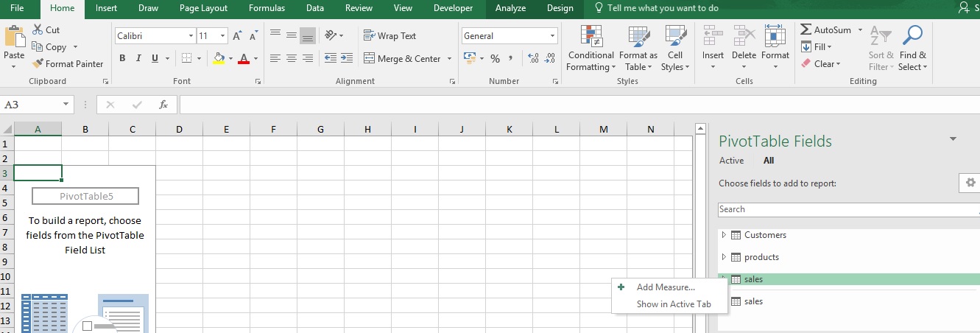Open the font name dropdown (Calibri)
This screenshot has width=980, height=333.
[191, 35]
